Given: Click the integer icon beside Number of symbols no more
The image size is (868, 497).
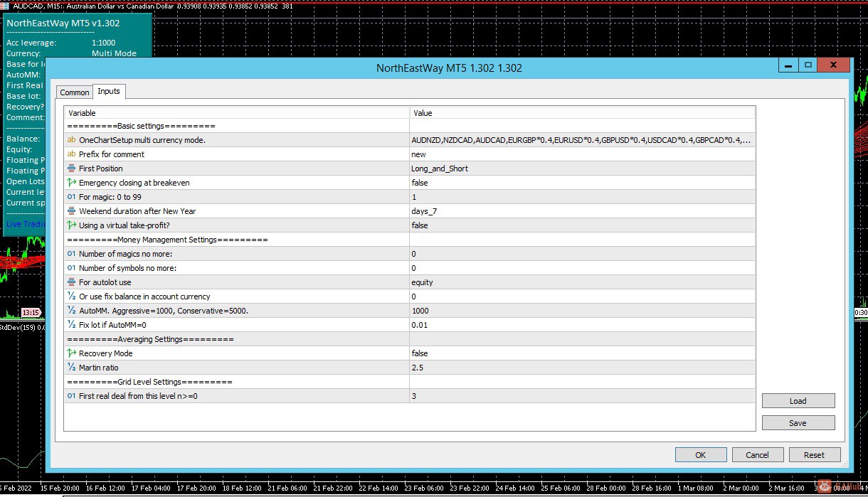Looking at the screenshot, I should click(71, 268).
